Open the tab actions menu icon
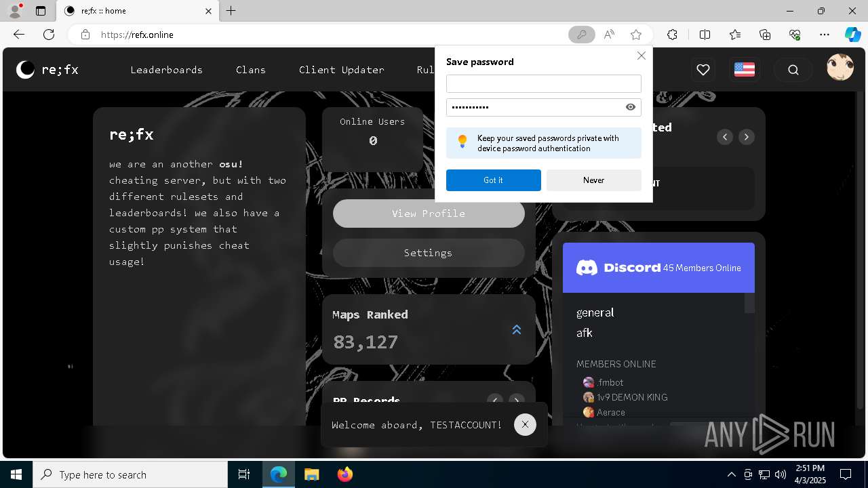Screen dimensions: 868x488 (41, 11)
